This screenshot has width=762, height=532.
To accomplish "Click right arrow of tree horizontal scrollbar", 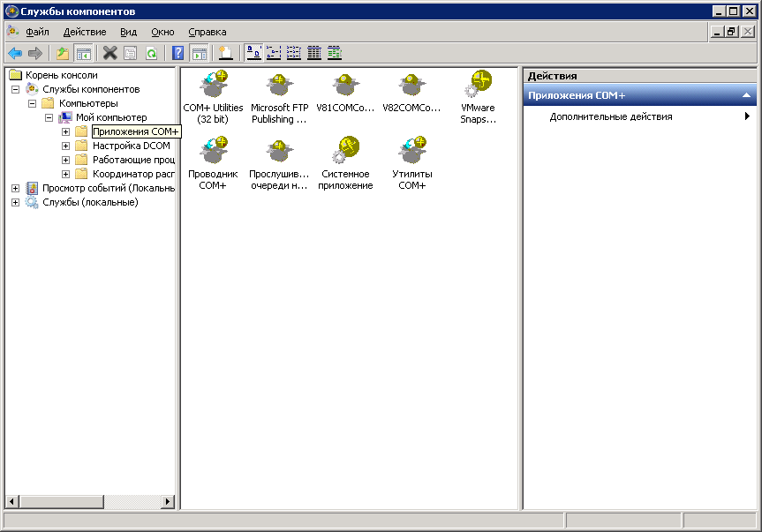I will click(x=168, y=502).
